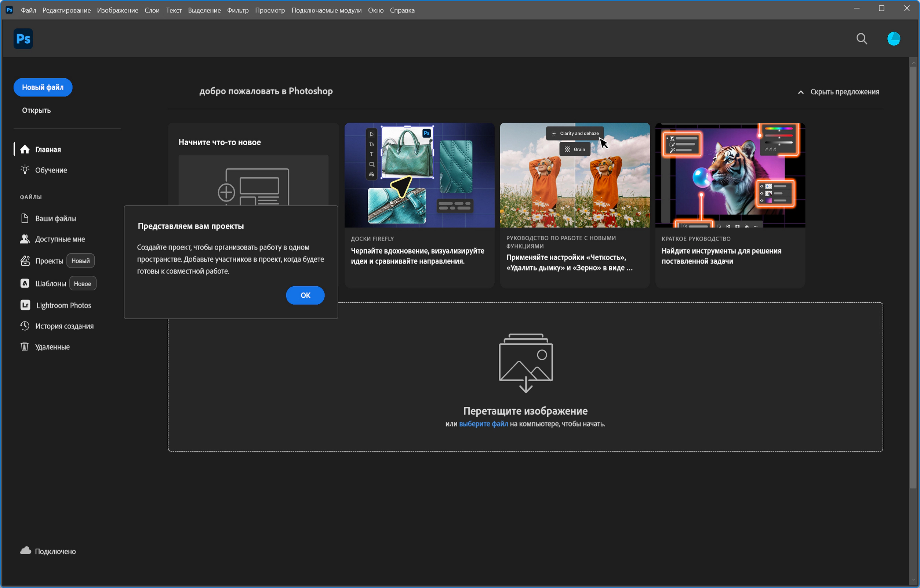
Task: Open the Фильтр menu
Action: click(x=238, y=10)
